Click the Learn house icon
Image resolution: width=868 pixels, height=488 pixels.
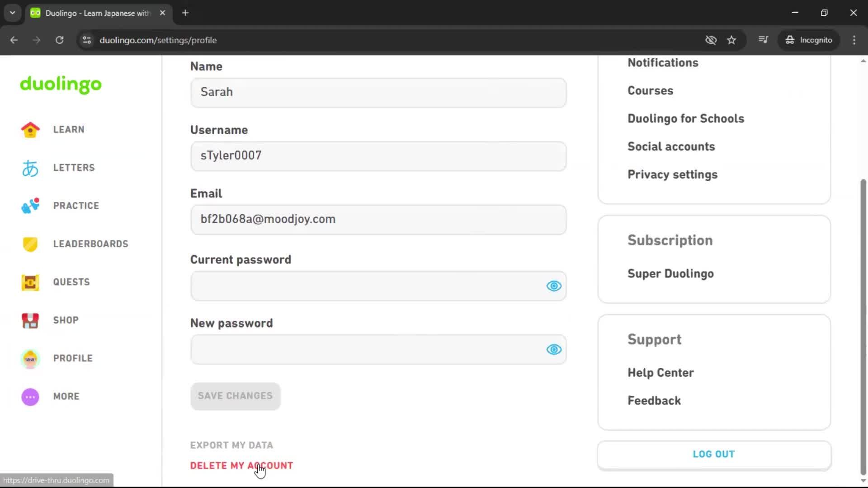(30, 130)
